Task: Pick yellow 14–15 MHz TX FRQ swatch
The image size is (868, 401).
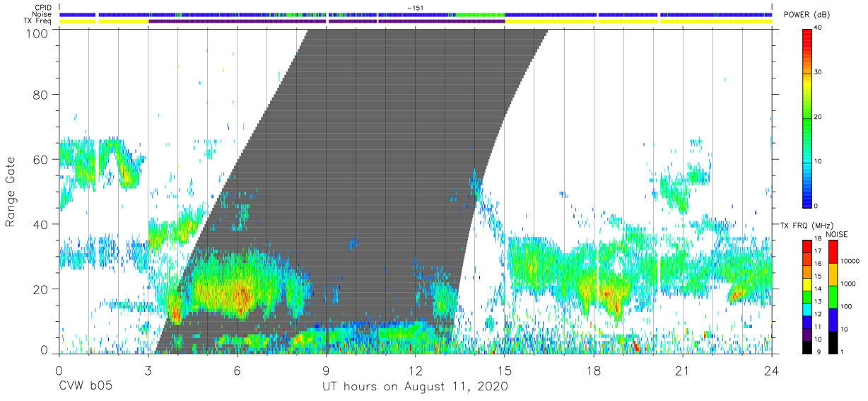Action: pos(807,284)
